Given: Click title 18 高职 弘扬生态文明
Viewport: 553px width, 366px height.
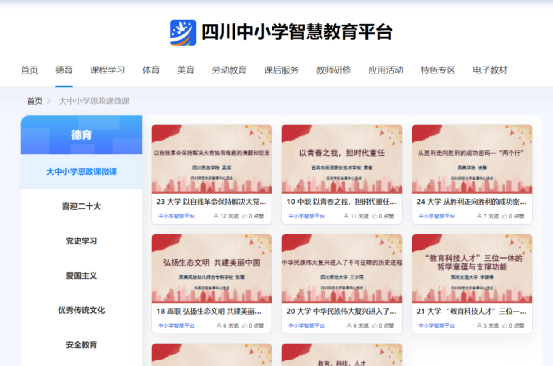Looking at the screenshot, I should click(209, 311).
